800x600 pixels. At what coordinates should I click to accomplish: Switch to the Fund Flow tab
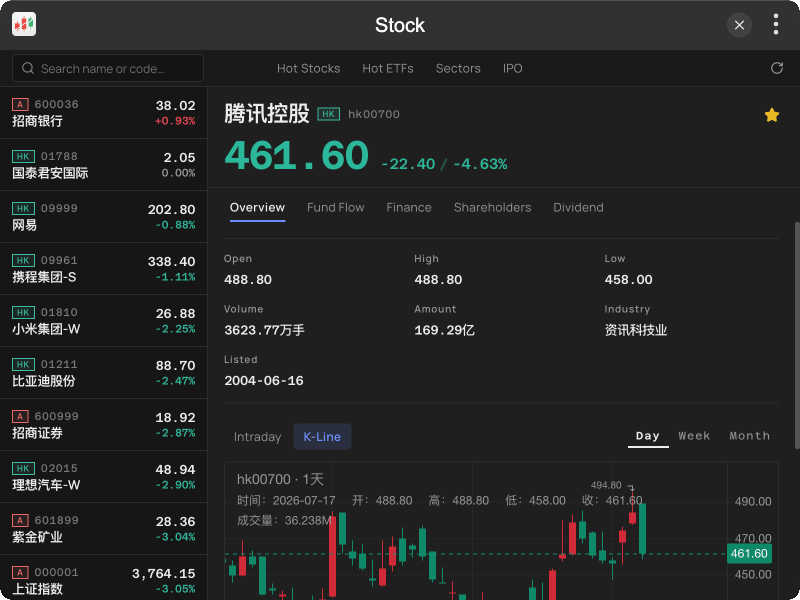pos(335,208)
